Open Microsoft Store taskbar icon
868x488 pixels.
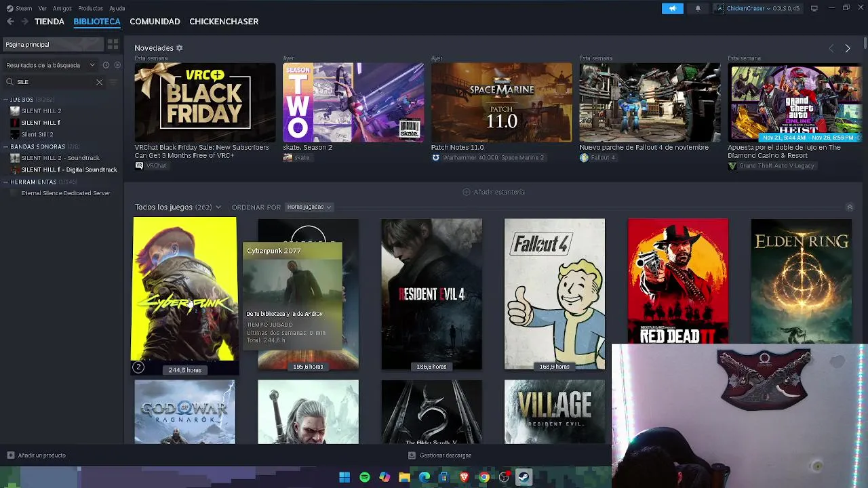click(444, 477)
